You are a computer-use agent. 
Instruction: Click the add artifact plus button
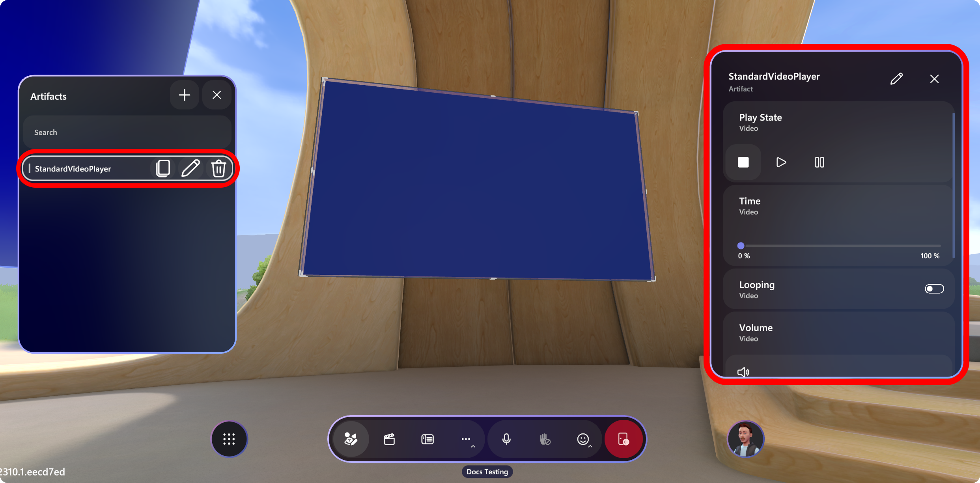click(185, 95)
